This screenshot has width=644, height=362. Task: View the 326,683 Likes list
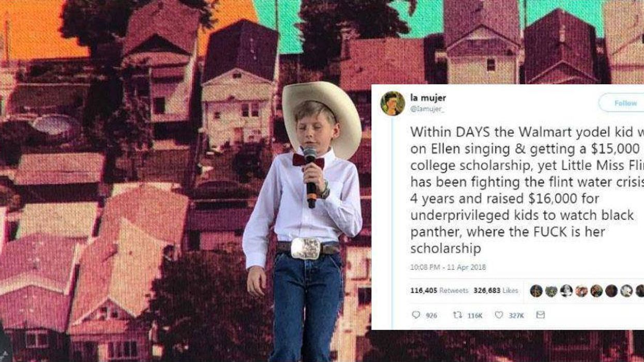tap(496, 291)
